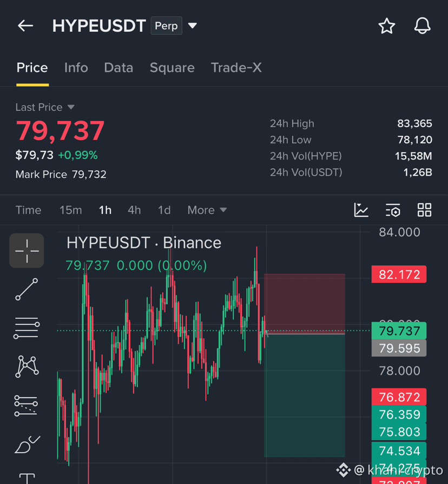The image size is (448, 484).
Task: Open the Trade-X tab
Action: click(x=236, y=68)
